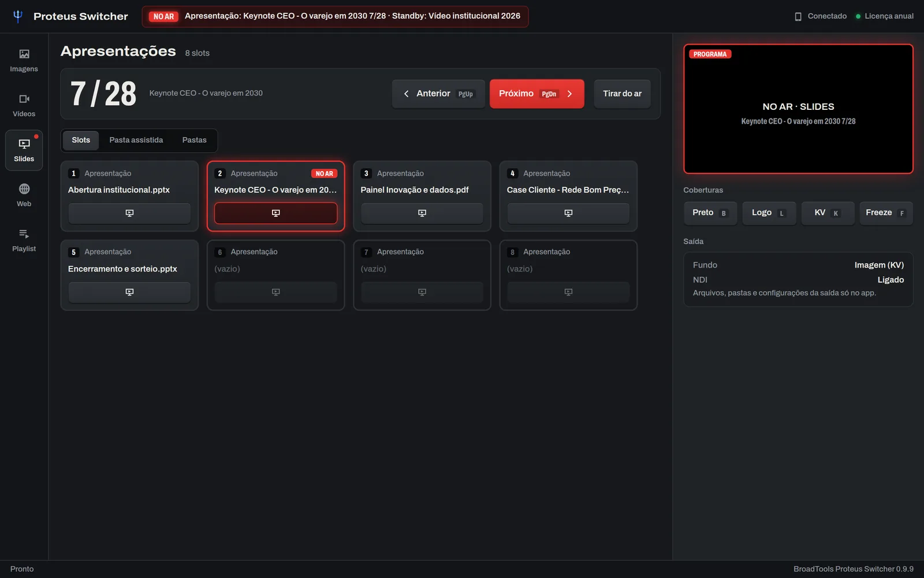Switch to the Slots tab
Image resolution: width=924 pixels, height=578 pixels.
(x=81, y=140)
